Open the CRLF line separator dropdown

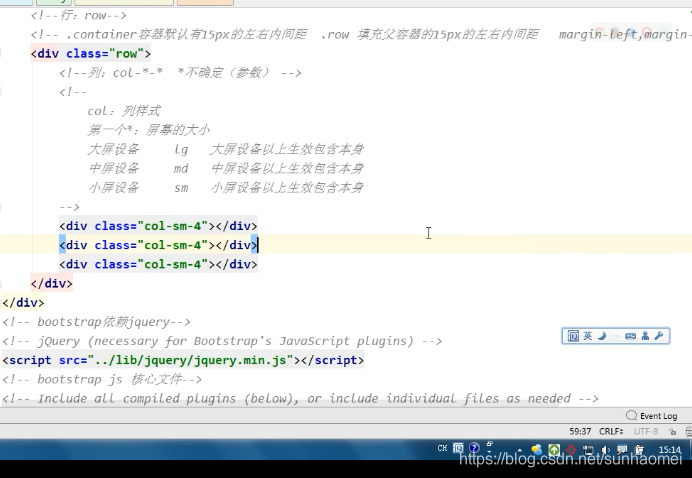611,431
